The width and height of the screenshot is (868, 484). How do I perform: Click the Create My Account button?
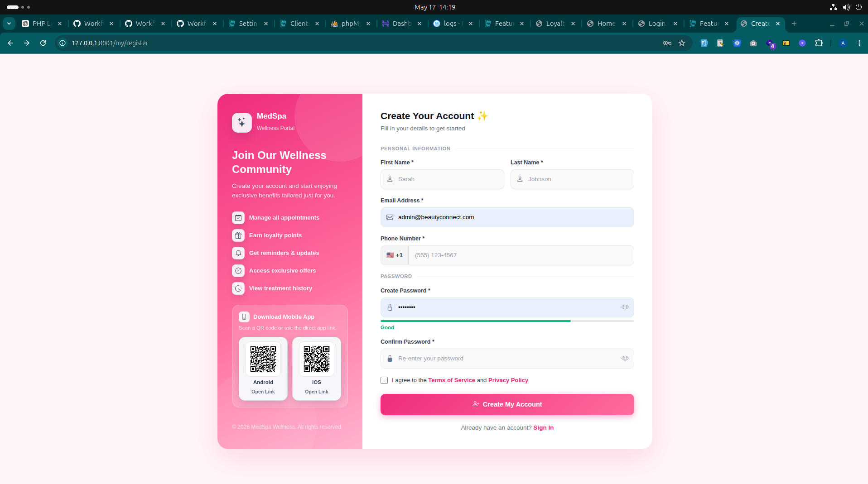click(x=507, y=404)
